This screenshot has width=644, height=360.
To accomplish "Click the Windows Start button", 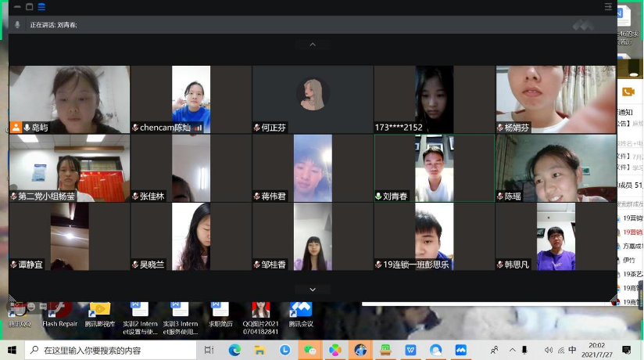I will pos(12,350).
